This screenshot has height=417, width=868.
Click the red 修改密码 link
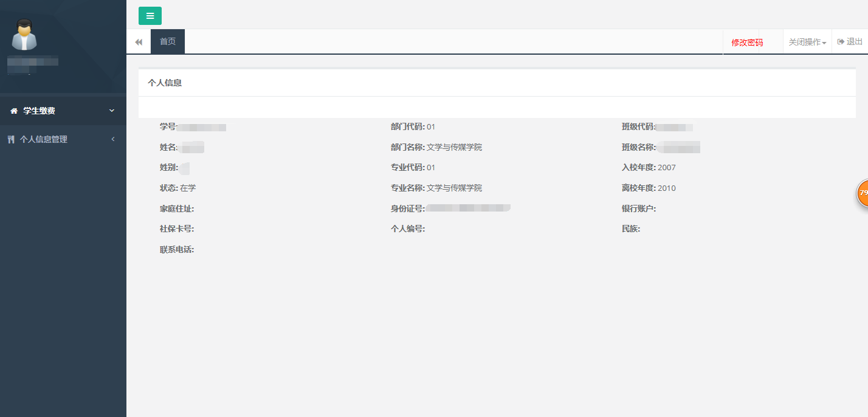[746, 43]
